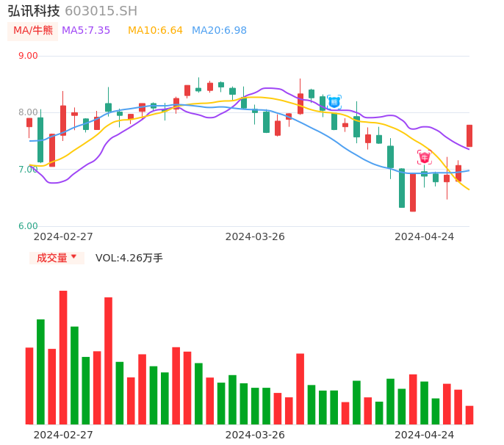The height and width of the screenshot is (445, 504).
Task: Click the 7.00 price axis label
Action: coord(28,170)
